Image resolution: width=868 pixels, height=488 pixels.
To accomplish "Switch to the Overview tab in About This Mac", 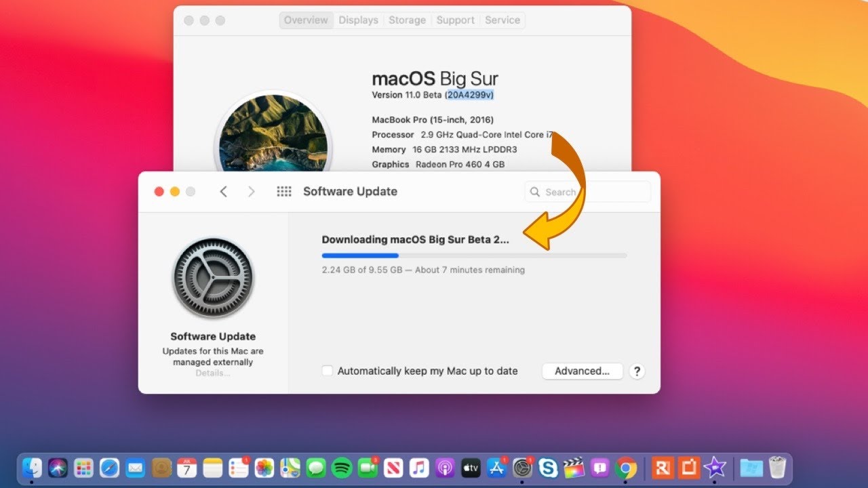I will (306, 20).
